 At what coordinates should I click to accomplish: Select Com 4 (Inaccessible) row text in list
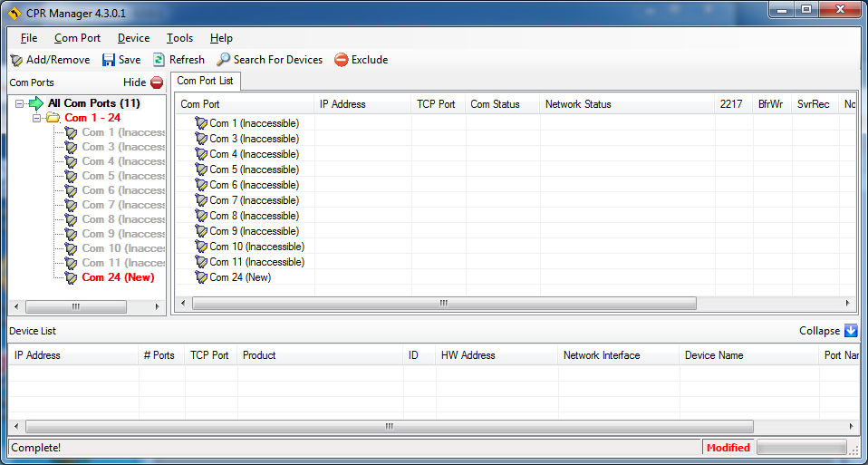pyautogui.click(x=254, y=154)
